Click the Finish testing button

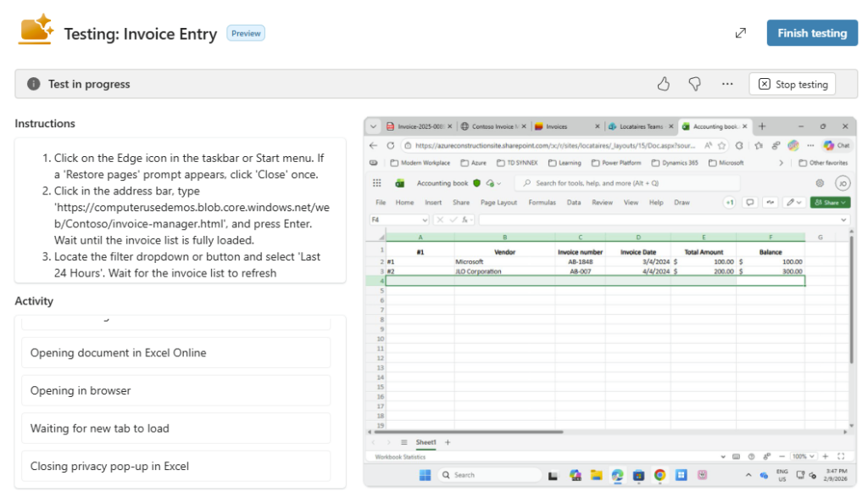coord(811,33)
